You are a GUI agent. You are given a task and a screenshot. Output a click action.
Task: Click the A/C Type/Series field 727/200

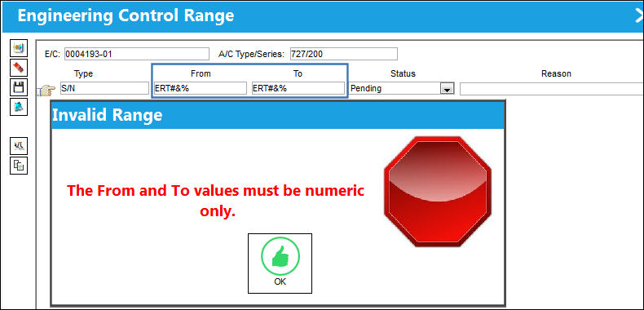344,54
